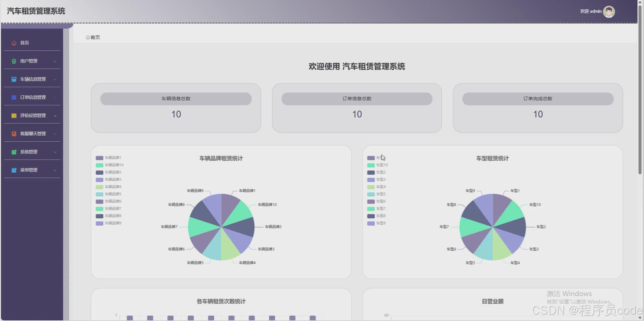Click the 首页 breadcrumb link
The width and height of the screenshot is (644, 321).
coord(95,37)
